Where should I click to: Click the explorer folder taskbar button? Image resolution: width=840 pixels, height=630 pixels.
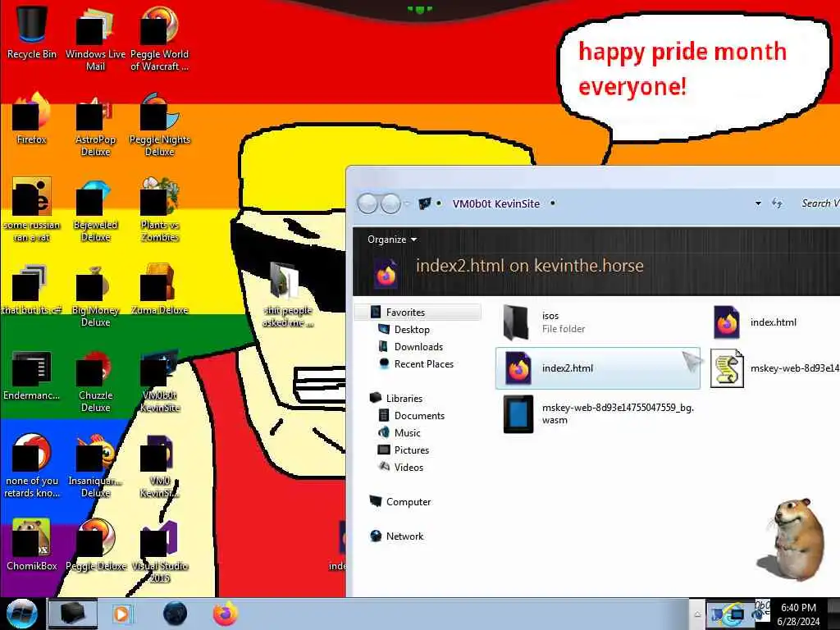click(x=73, y=614)
